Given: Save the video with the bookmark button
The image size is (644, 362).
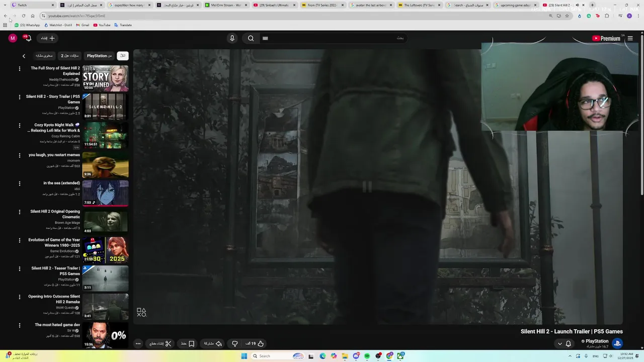Looking at the screenshot, I should click(x=188, y=343).
